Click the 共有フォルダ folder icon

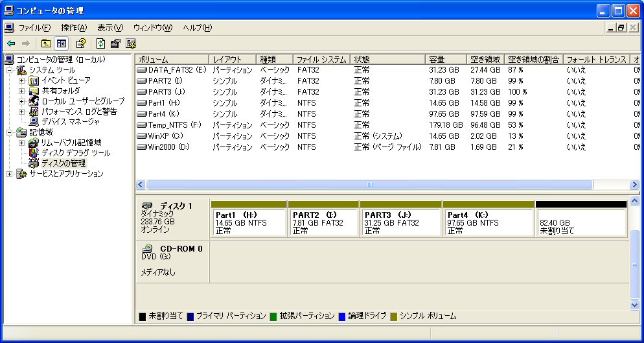click(34, 91)
